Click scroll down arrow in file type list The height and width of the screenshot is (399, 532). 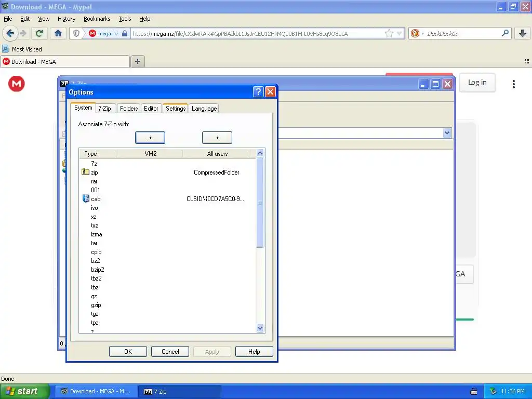260,328
